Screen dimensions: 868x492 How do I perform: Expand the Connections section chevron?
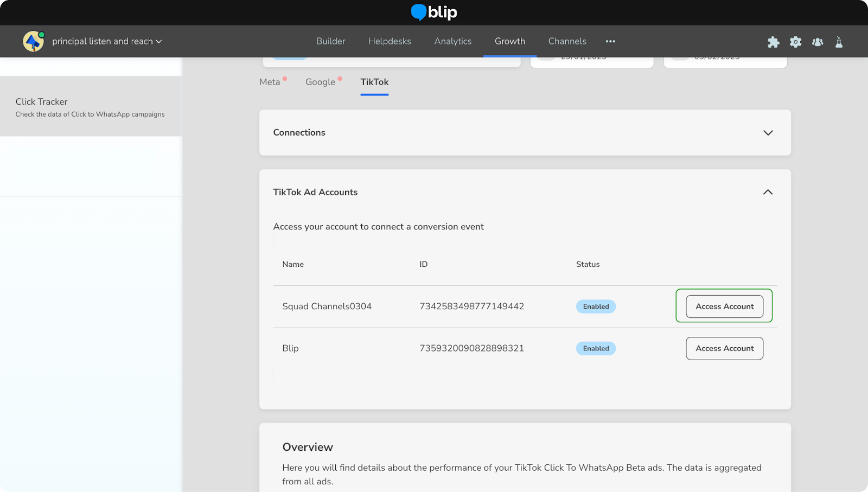point(768,133)
